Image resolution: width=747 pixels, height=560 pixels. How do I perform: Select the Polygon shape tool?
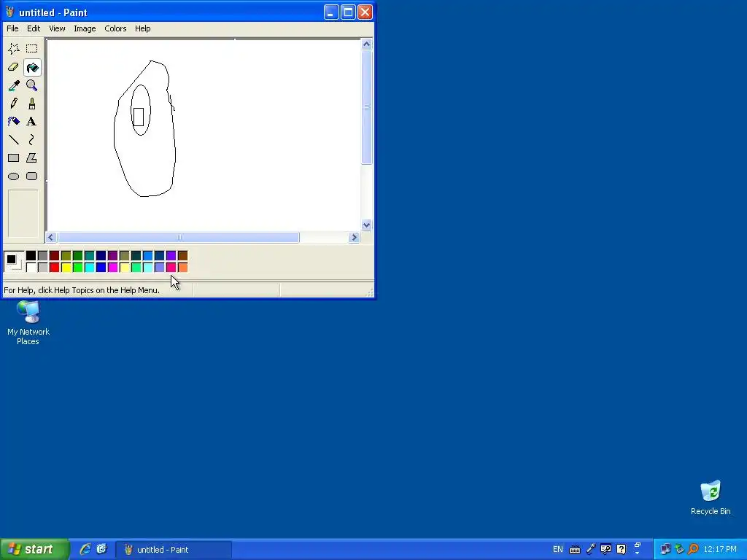tap(32, 157)
